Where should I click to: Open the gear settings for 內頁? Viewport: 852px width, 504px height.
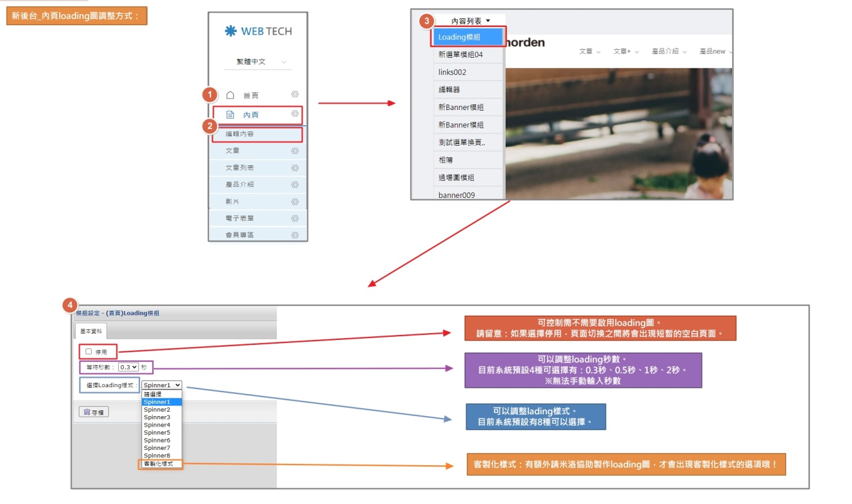point(295,114)
